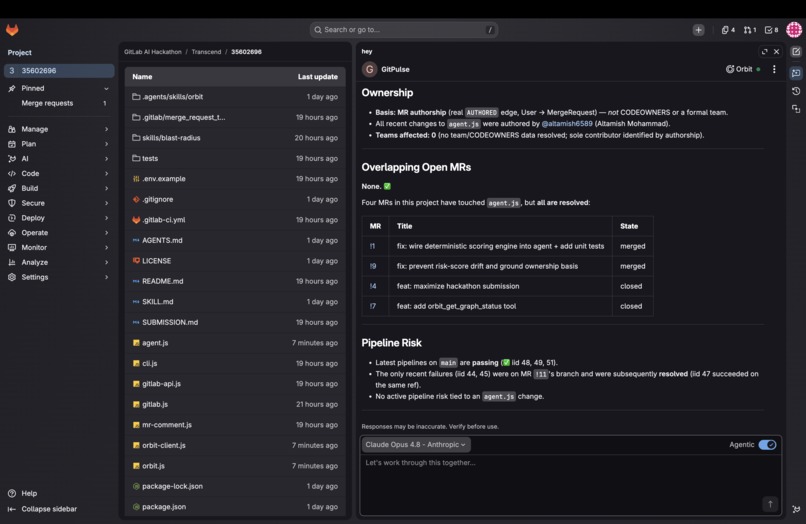Open the package-lock.json file
Image resolution: width=806 pixels, height=524 pixels.
click(x=172, y=486)
